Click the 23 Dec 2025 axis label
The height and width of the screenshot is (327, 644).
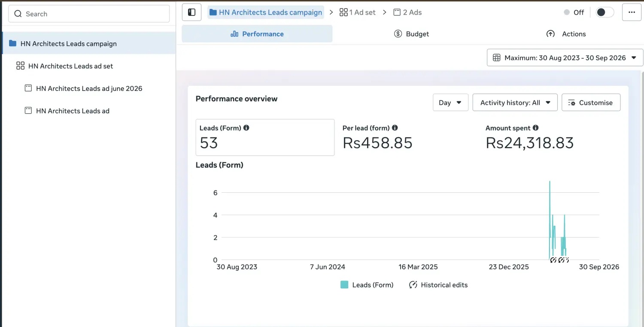tap(509, 267)
